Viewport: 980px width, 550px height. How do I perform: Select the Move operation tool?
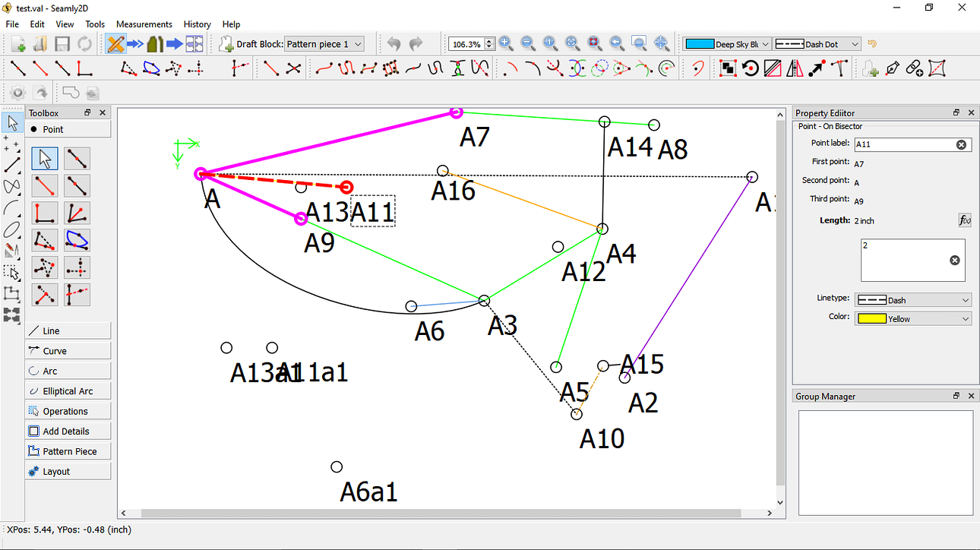[x=816, y=68]
